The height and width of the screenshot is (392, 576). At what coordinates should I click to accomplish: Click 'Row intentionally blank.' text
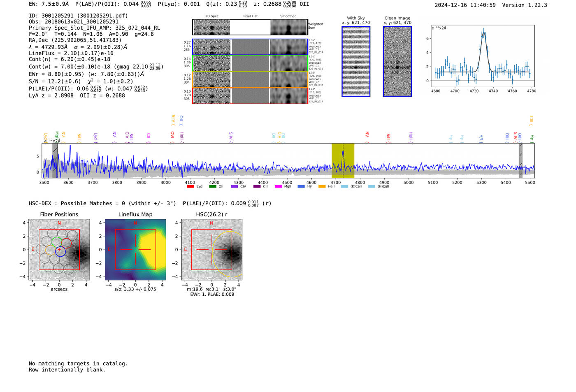tap(67, 370)
